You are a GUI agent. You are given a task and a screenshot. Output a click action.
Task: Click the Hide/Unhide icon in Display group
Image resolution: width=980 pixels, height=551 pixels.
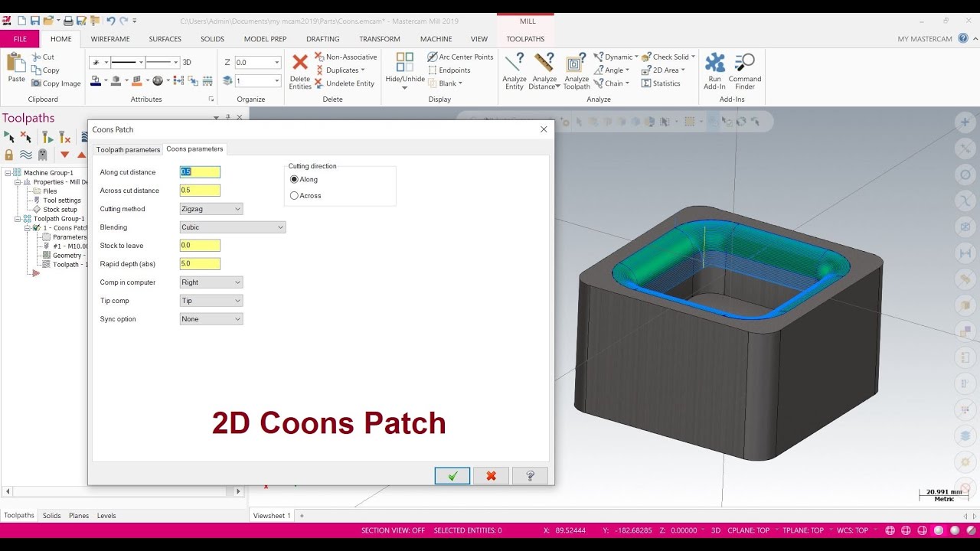404,63
